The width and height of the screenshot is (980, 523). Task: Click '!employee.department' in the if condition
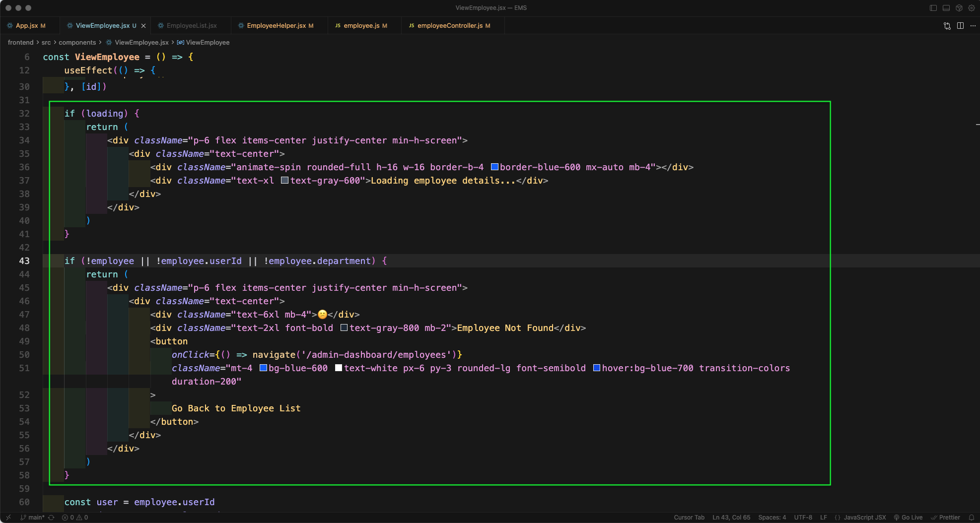coord(317,261)
